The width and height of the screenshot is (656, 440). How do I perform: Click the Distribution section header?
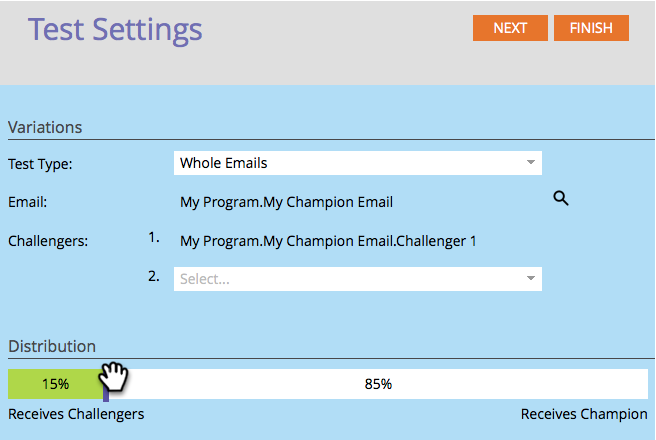point(52,346)
